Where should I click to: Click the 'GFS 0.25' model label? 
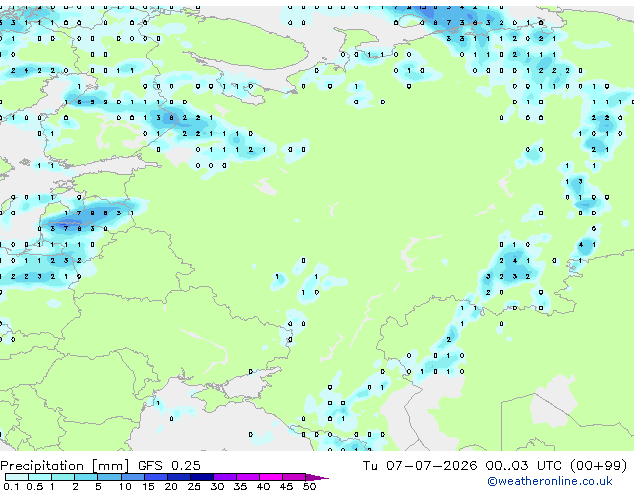click(169, 466)
